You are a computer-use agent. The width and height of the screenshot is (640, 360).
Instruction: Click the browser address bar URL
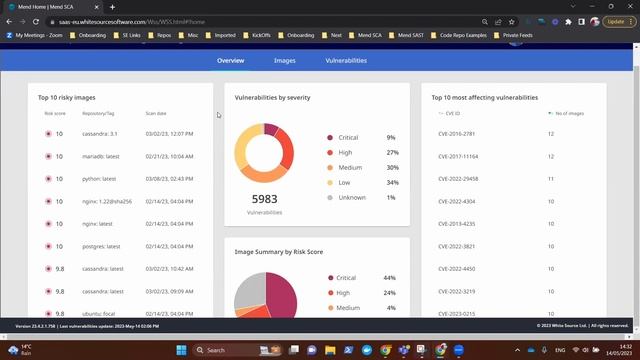[x=131, y=22]
